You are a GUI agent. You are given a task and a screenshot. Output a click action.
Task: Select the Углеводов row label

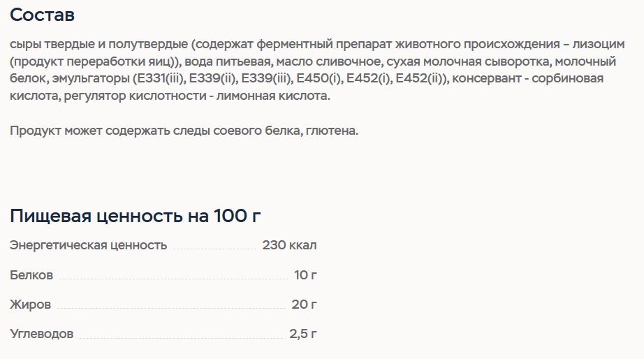41,334
